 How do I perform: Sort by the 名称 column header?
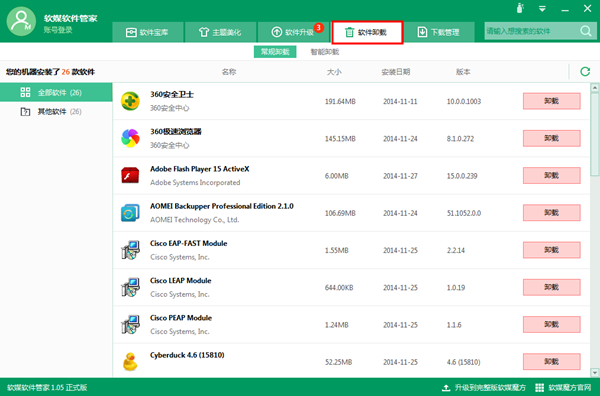point(229,72)
